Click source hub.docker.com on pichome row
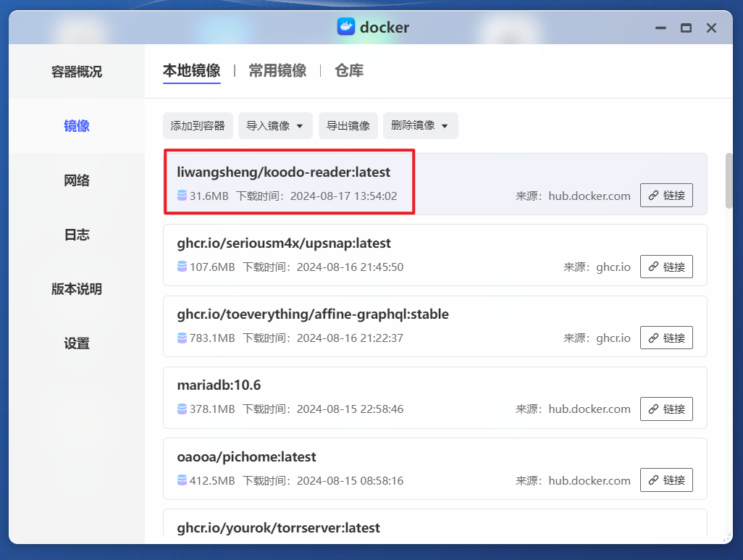 [x=589, y=481]
